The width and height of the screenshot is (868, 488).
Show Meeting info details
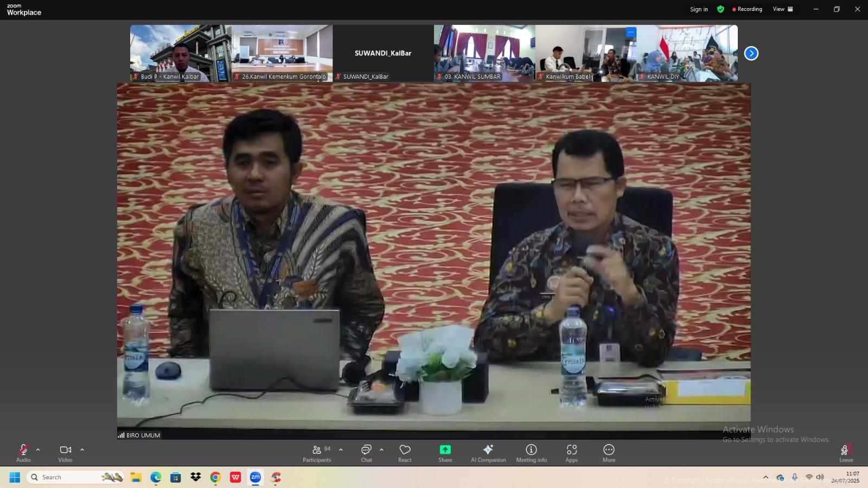(x=531, y=453)
